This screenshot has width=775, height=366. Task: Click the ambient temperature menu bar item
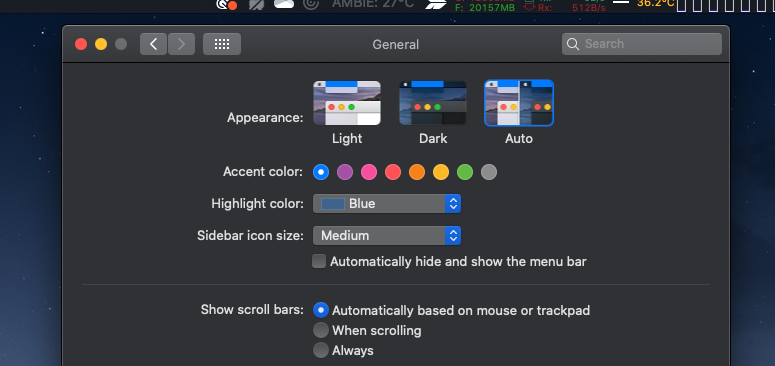373,4
